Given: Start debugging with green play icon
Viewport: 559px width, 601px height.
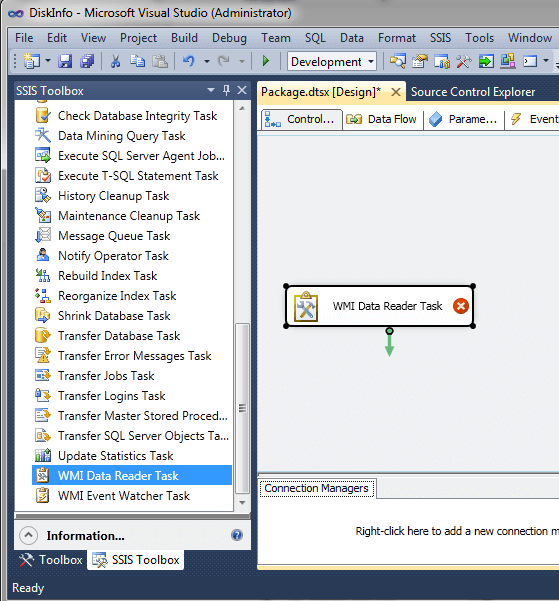Looking at the screenshot, I should pos(265,61).
